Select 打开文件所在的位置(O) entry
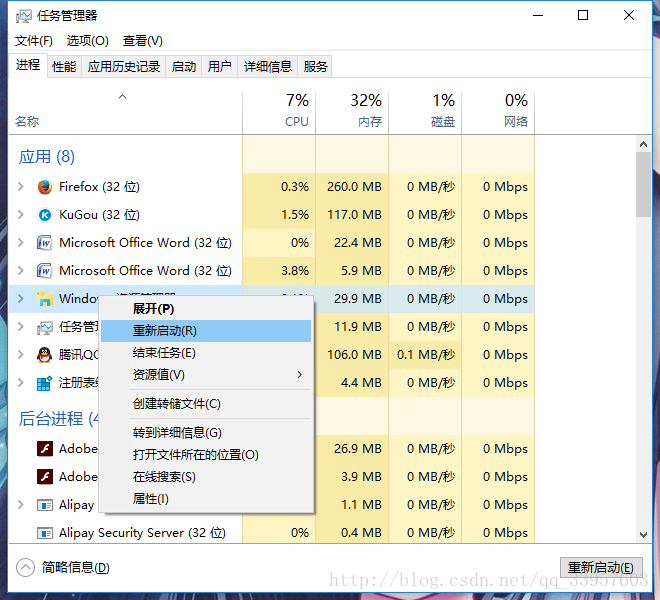 (x=206, y=455)
